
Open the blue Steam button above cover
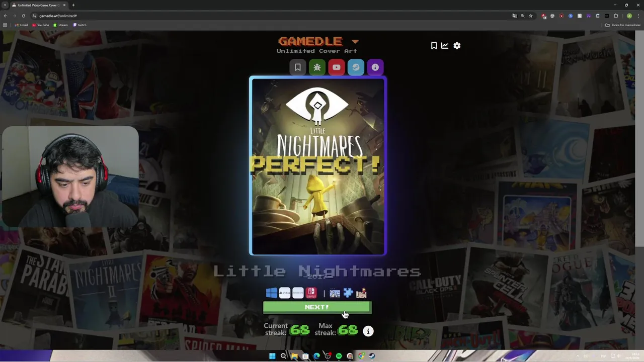tap(356, 67)
